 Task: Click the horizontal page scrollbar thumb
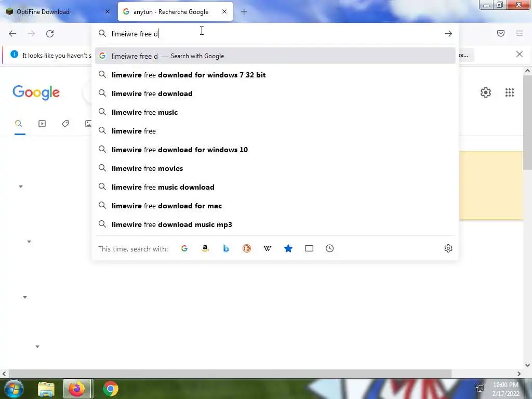pos(230,374)
